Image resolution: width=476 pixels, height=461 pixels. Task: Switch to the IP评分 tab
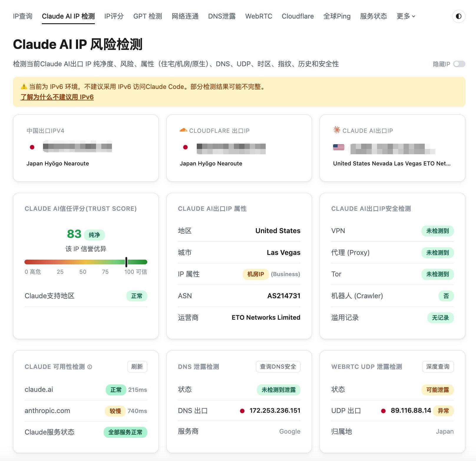pyautogui.click(x=114, y=16)
